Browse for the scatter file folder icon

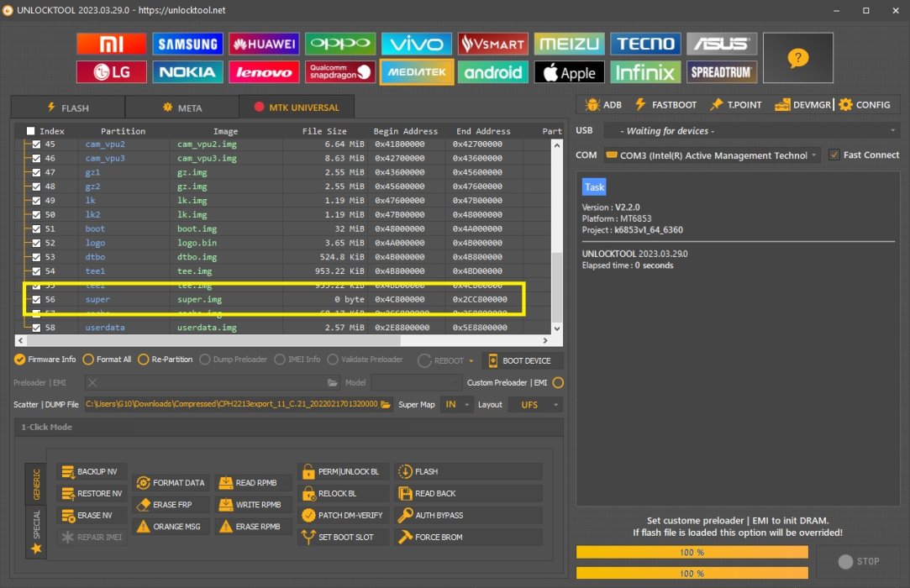(x=386, y=405)
